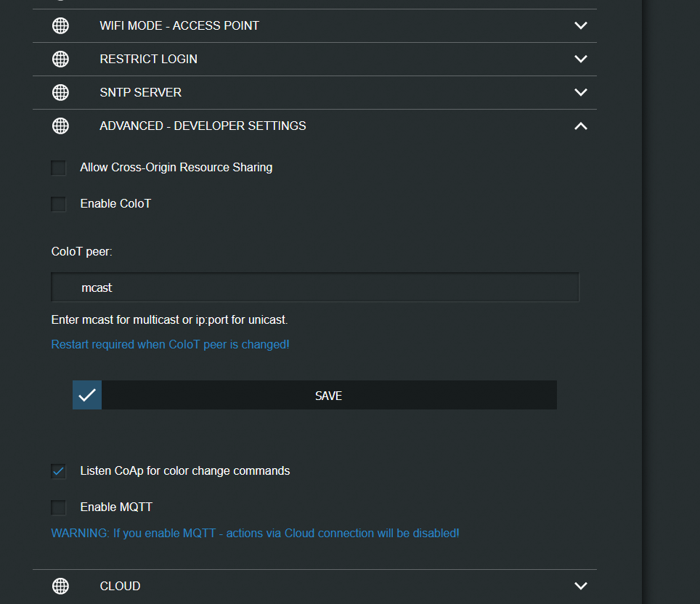Expand WIFI MODE - ACCESS POINT chevron
This screenshot has width=700, height=604.
580,25
